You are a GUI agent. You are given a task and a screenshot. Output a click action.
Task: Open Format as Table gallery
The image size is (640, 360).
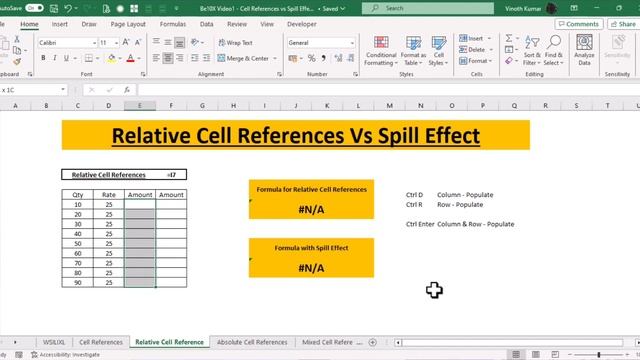(x=413, y=51)
